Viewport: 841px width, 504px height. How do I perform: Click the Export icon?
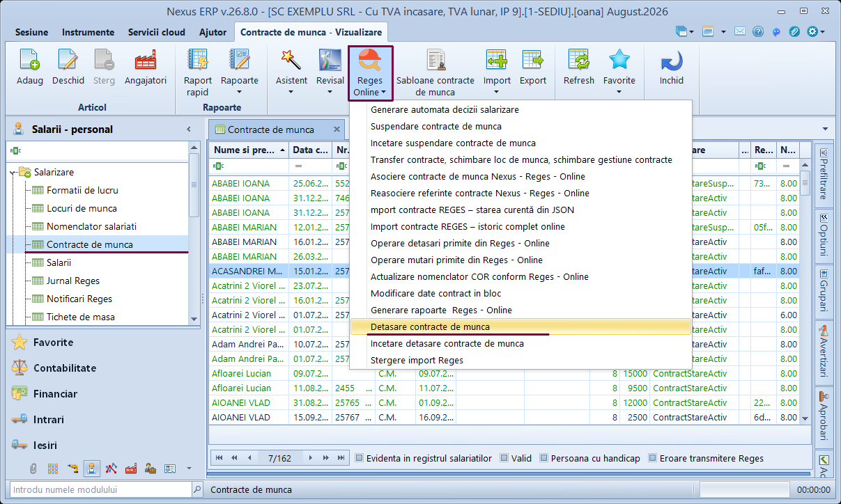533,61
